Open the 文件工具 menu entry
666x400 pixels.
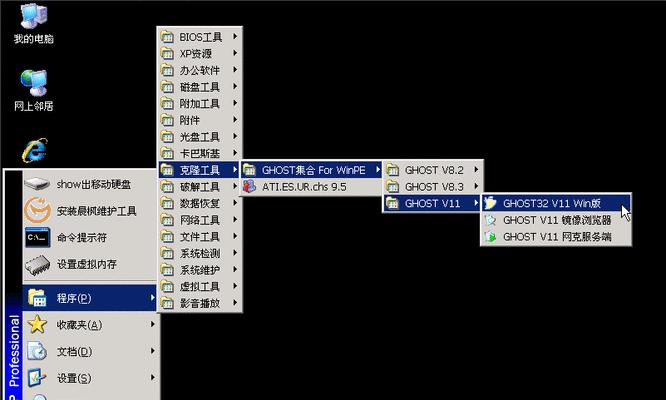point(200,237)
